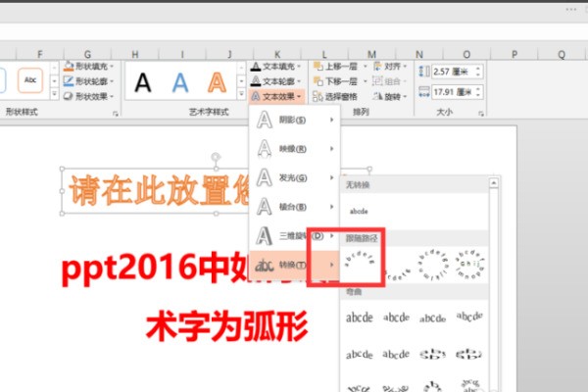
Task: Open the 形状样式 dialog launcher
Action: 116,113
